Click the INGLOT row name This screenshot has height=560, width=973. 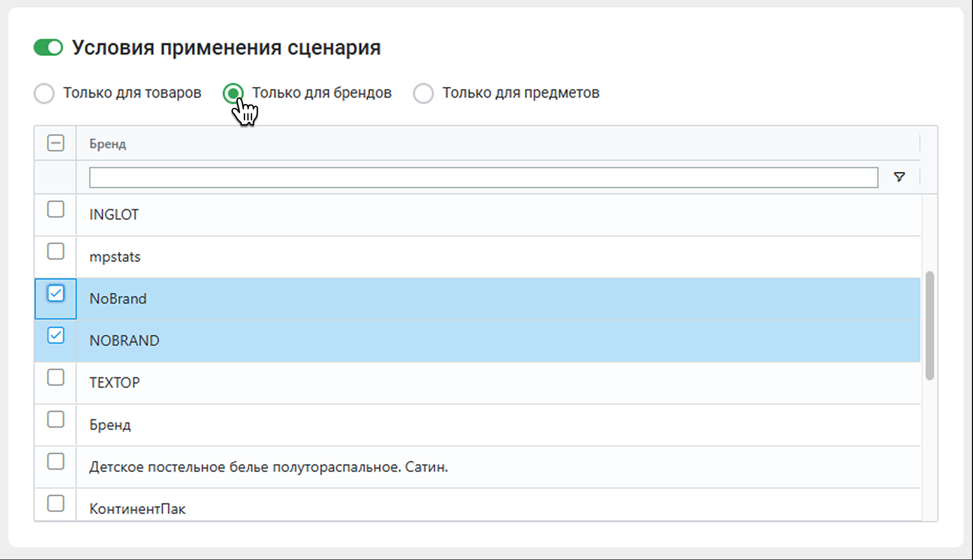pyautogui.click(x=114, y=215)
